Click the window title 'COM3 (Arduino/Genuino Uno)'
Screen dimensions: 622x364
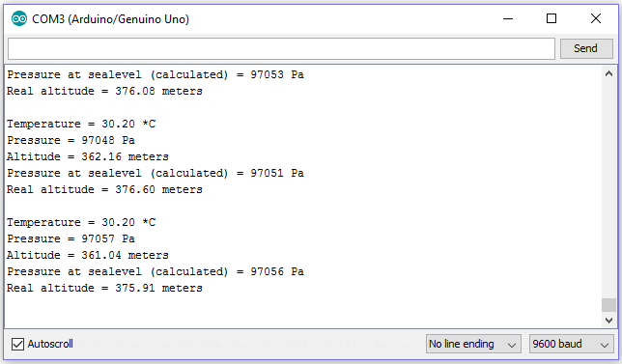110,19
